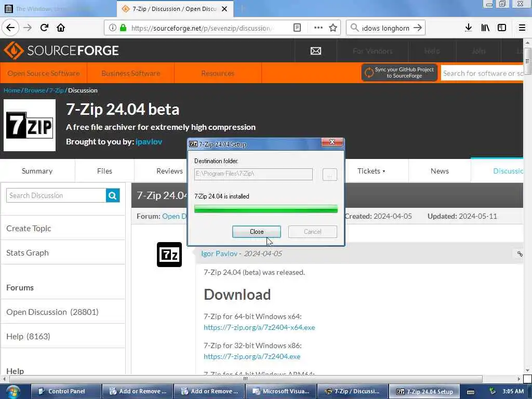Viewport: 532px width, 399px height.
Task: Click the network tray icon near the clock
Action: coord(492,391)
